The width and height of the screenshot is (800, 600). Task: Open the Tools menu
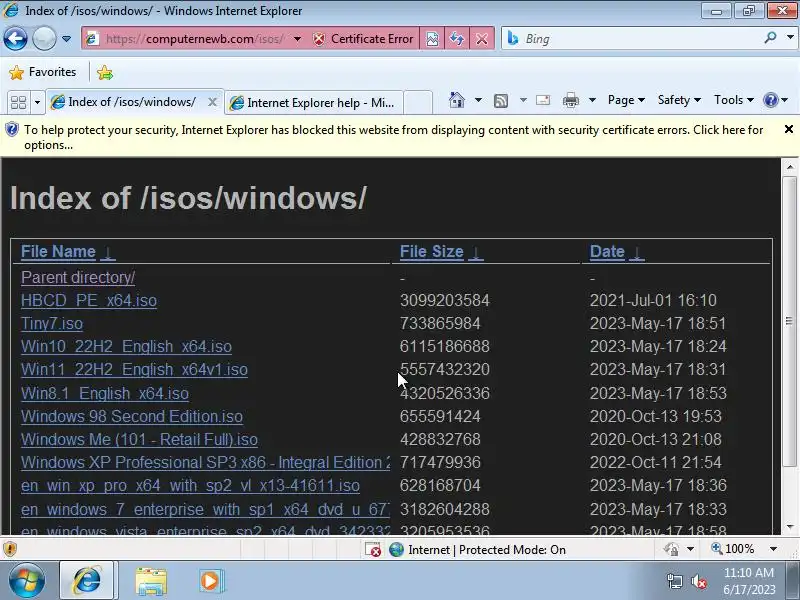(x=734, y=100)
